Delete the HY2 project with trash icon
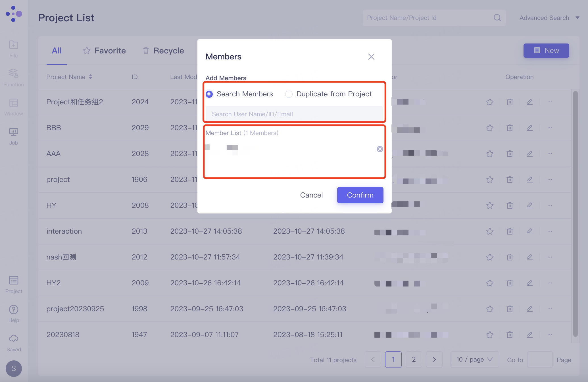Viewport: 588px width, 382px height. (x=510, y=283)
